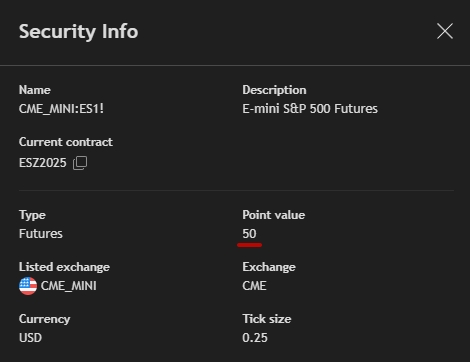The image size is (470, 362).
Task: Select the listed exchange text CME_MINI
Action: pos(69,286)
